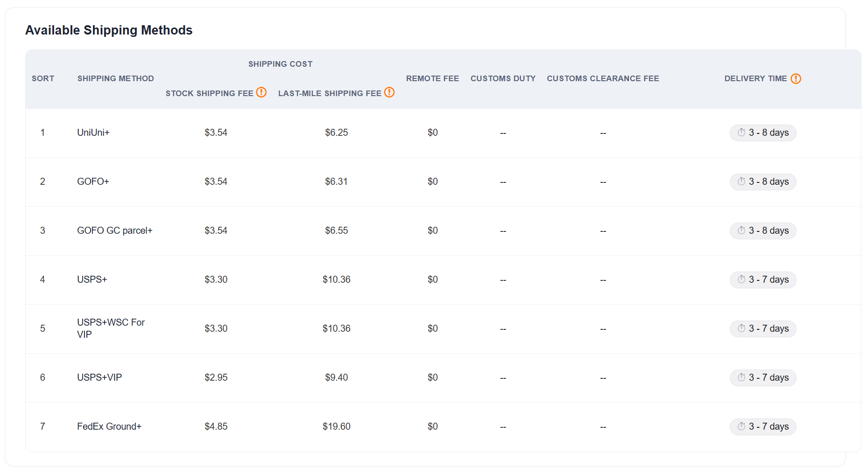Click the $4.85 stock shipping fee
Screen dimensions: 868x474
point(216,426)
